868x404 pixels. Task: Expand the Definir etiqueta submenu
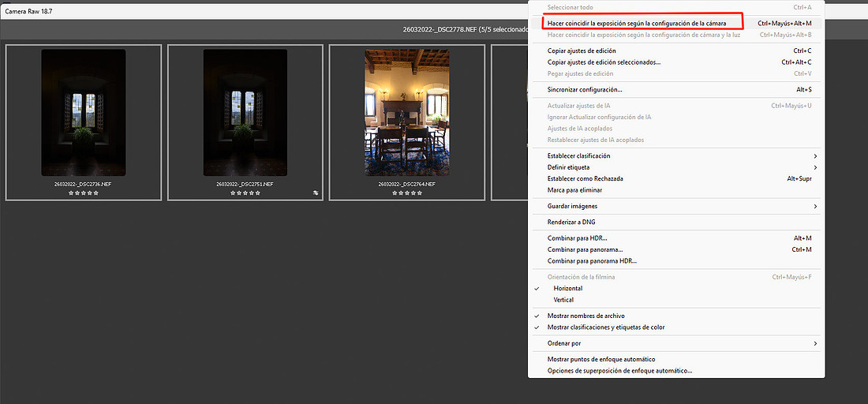676,167
